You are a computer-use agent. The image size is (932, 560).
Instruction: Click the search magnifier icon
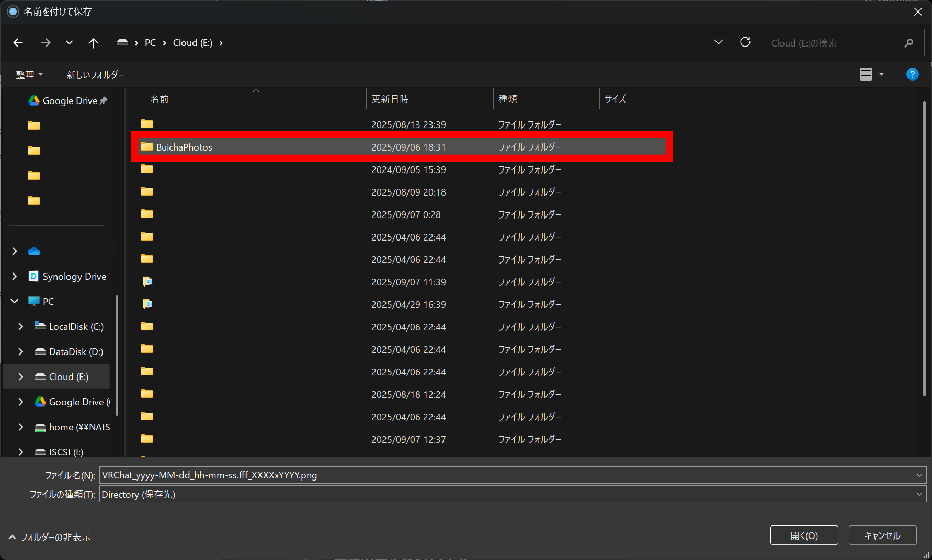908,43
